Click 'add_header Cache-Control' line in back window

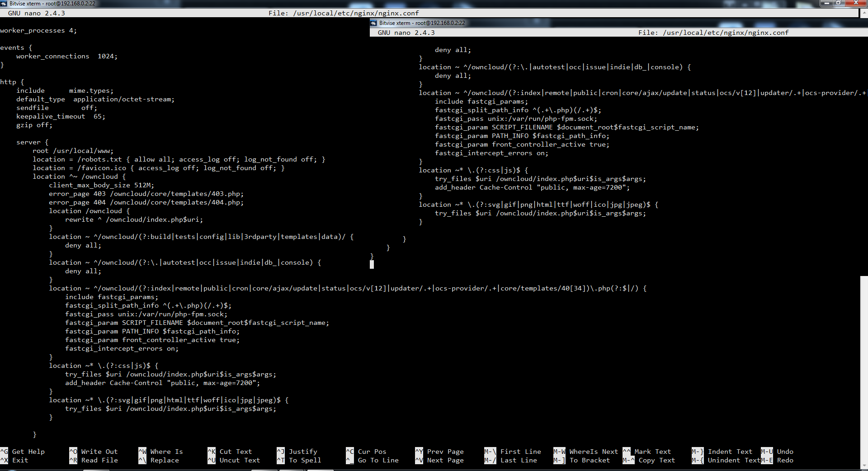[163, 383]
